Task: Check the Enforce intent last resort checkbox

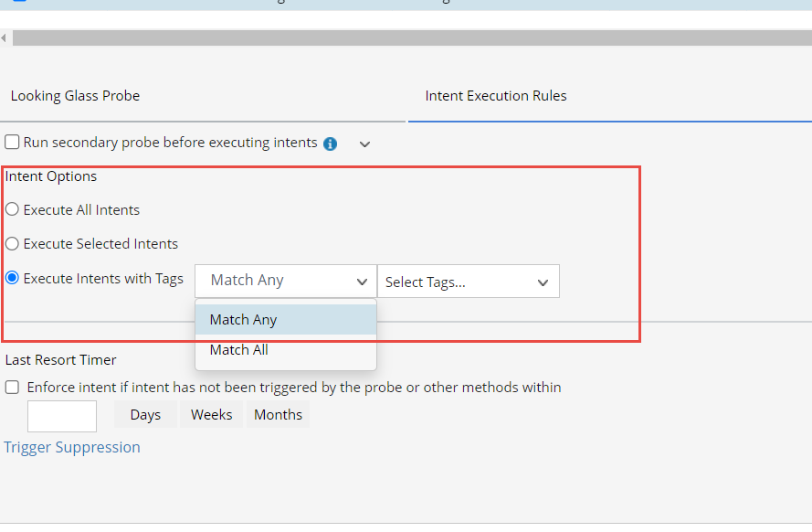Action: 12,388
